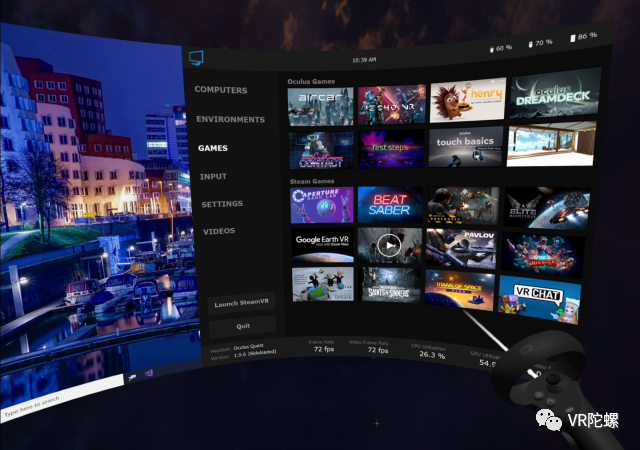640x450 pixels.
Task: Click the circular play icon on the game tile
Action: pyautogui.click(x=389, y=245)
